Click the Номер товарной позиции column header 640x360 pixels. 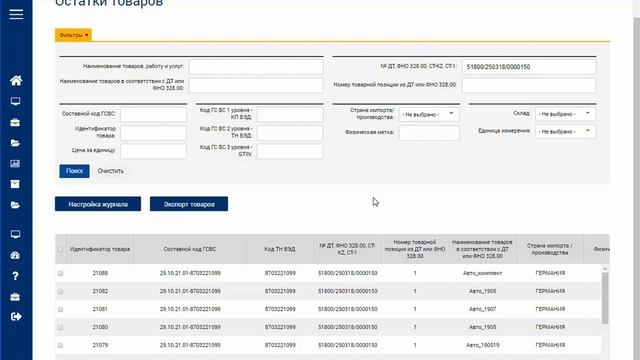pos(415,249)
